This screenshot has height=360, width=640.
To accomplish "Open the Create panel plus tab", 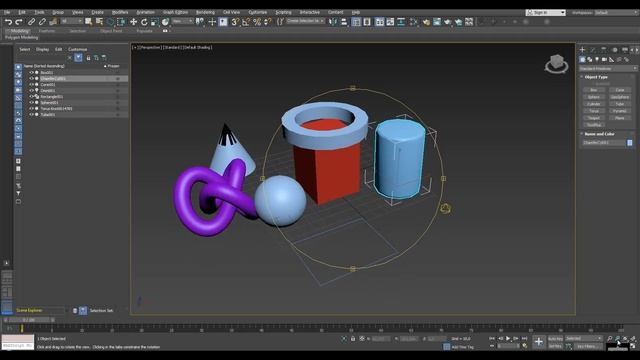I will click(x=582, y=50).
